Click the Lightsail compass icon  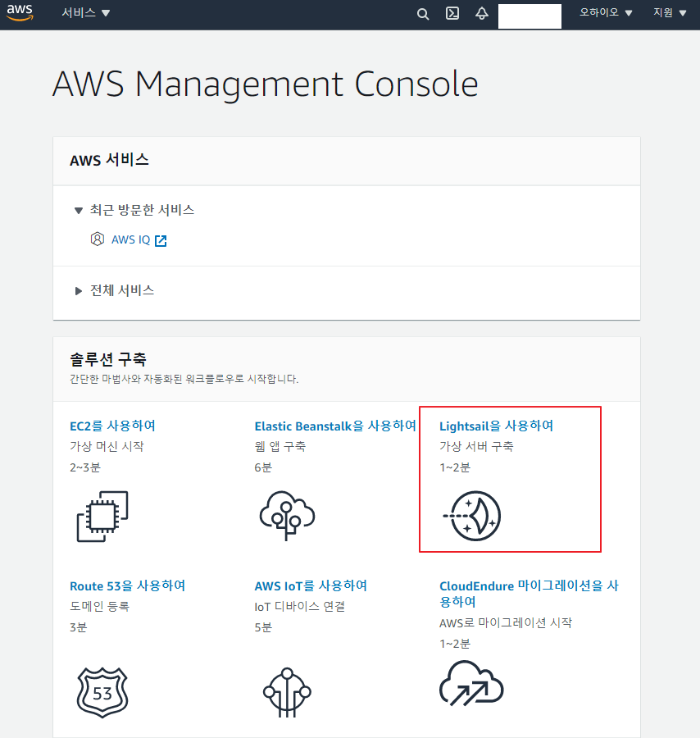pyautogui.click(x=472, y=516)
